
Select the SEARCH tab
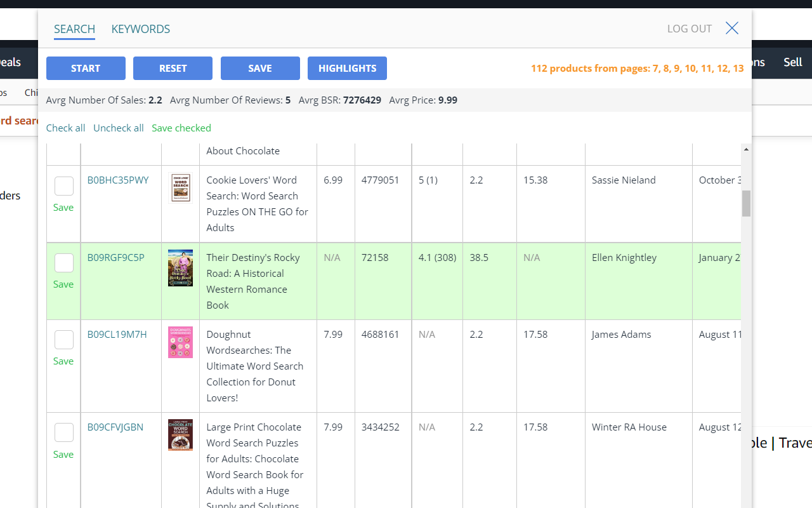74,29
